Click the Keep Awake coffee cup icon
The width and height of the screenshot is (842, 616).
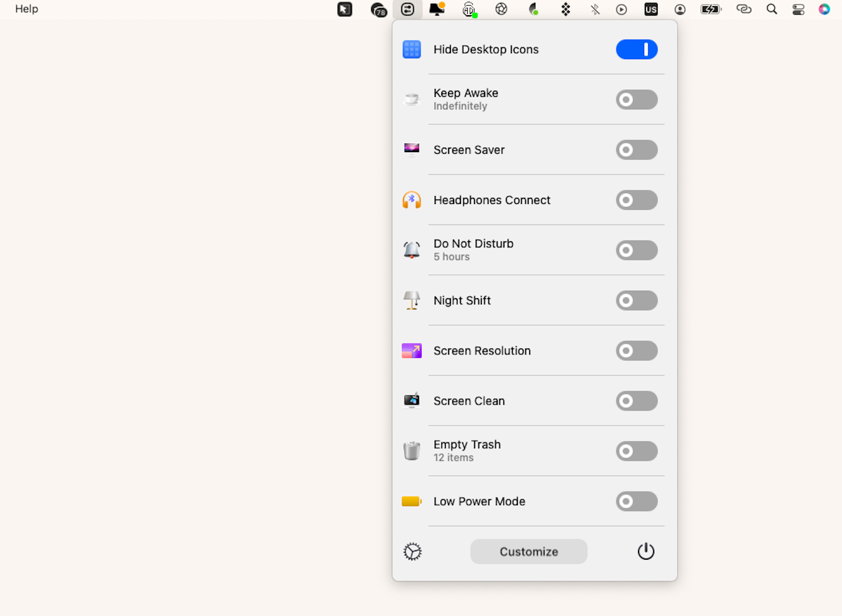click(411, 99)
